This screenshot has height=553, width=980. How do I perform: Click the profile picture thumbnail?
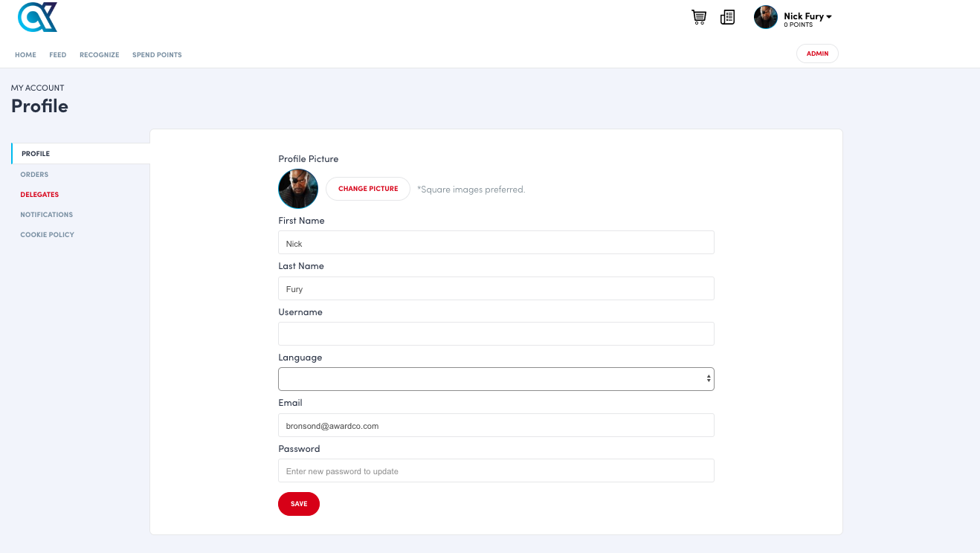click(x=298, y=189)
